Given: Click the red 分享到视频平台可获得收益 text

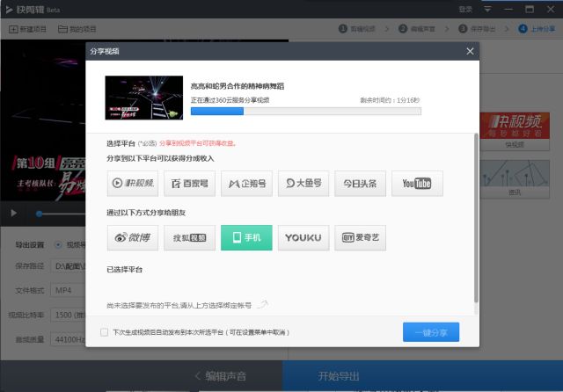Looking at the screenshot, I should (x=197, y=143).
